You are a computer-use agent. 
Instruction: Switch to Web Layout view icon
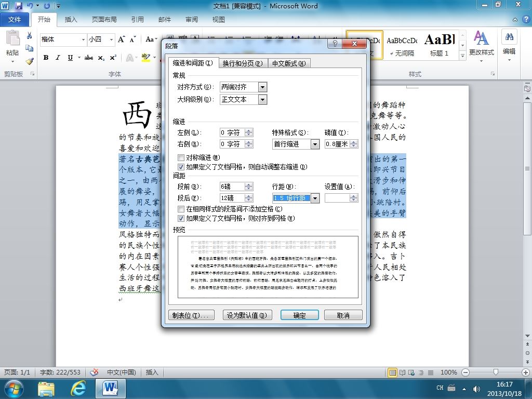pos(411,373)
